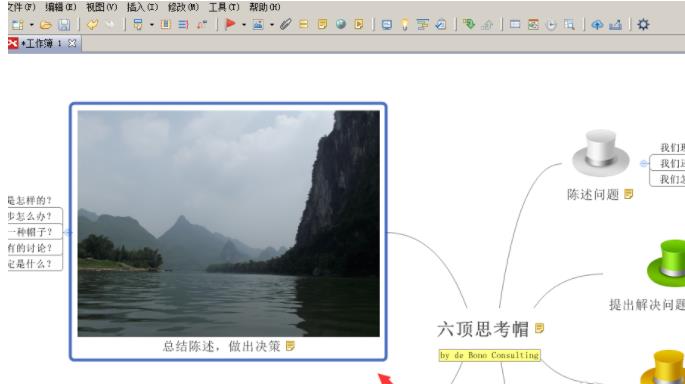Click the cloud upload share icon
This screenshot has width=685, height=384.
coord(597,25)
